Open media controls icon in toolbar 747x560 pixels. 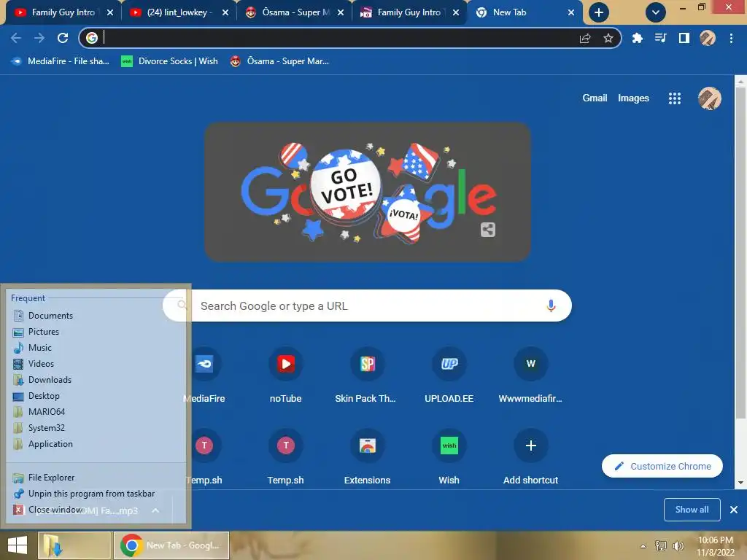coord(660,38)
